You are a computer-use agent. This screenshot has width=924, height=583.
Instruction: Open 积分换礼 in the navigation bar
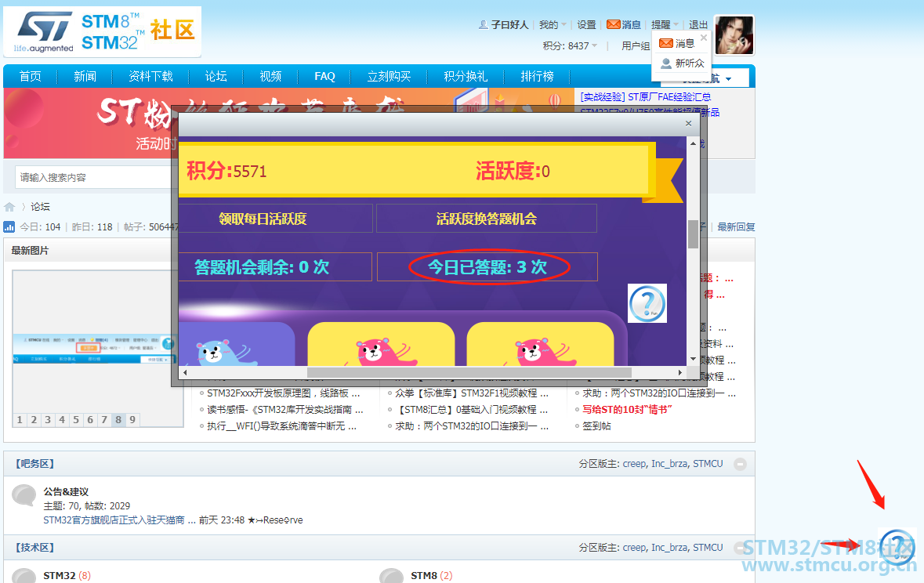(466, 76)
